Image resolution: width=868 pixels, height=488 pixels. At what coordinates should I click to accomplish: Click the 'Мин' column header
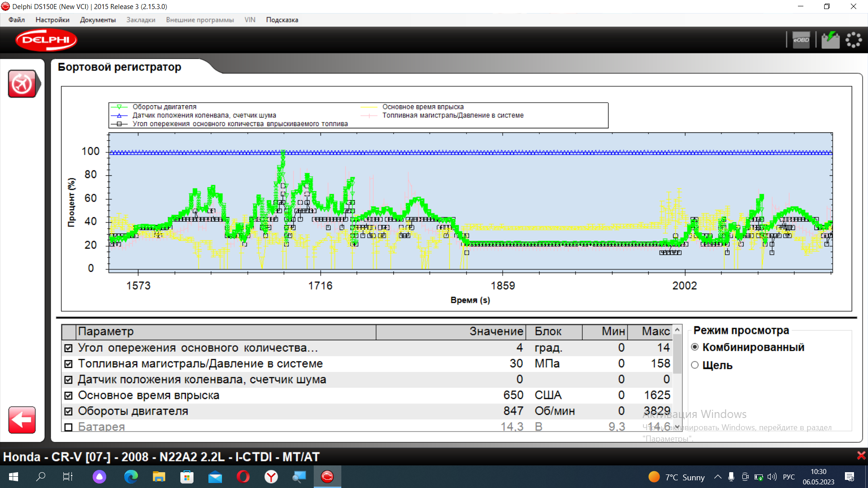point(605,332)
